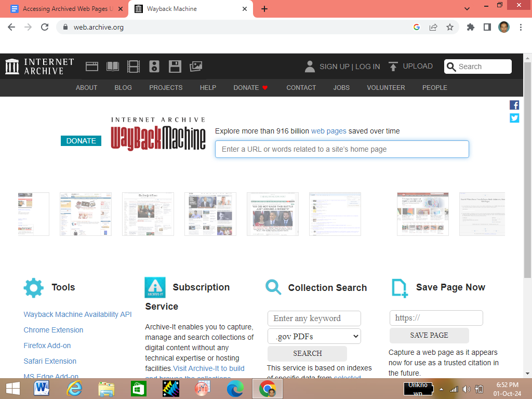Image resolution: width=532 pixels, height=399 pixels.
Task: Open the ABOUT menu item
Action: [x=87, y=87]
